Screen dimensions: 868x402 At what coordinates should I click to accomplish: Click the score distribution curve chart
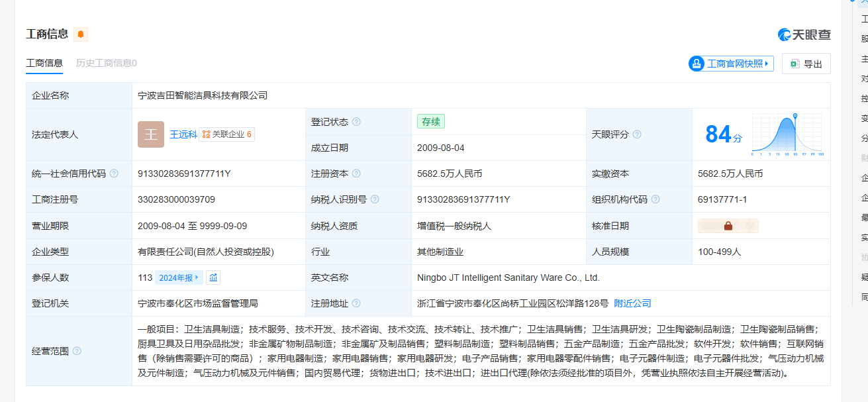[x=787, y=134]
